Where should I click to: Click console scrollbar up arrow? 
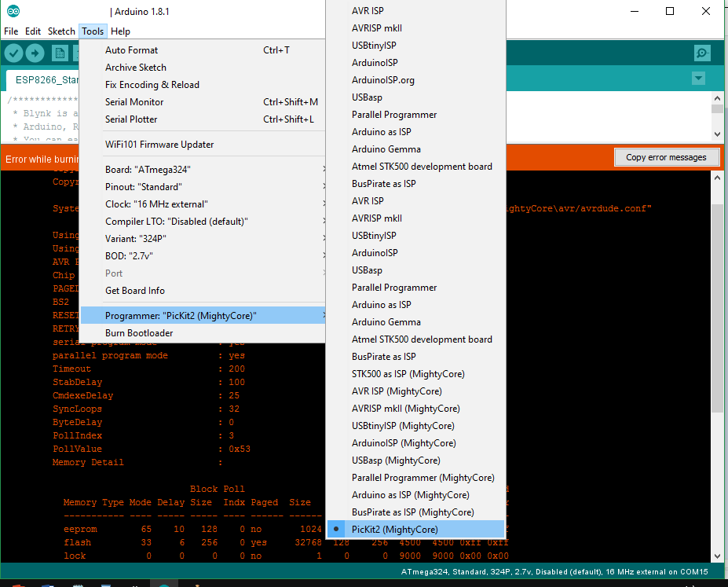717,178
